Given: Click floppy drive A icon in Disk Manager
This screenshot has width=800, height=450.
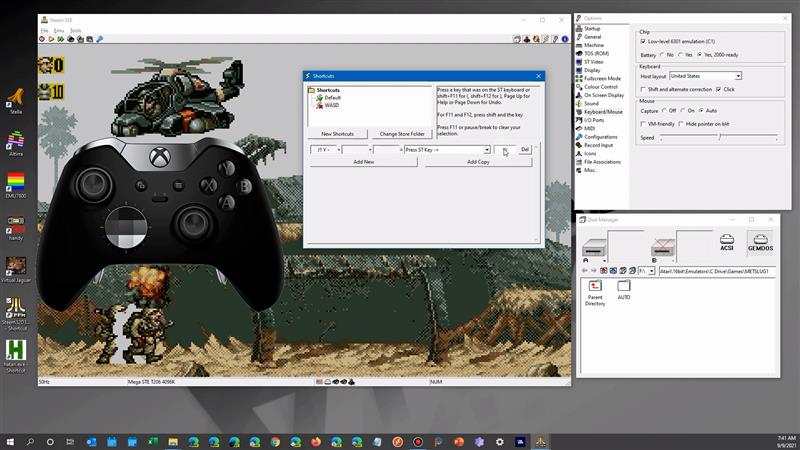Looking at the screenshot, I should click(593, 248).
